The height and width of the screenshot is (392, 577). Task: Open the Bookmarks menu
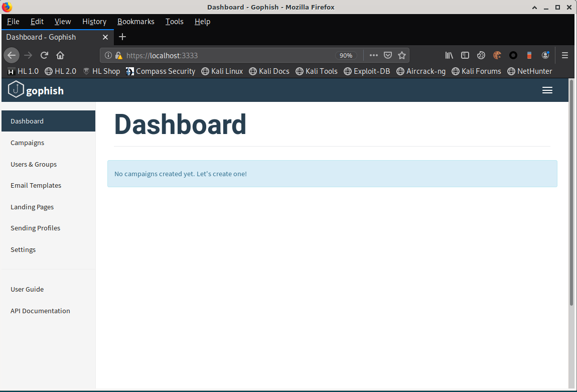pyautogui.click(x=135, y=22)
